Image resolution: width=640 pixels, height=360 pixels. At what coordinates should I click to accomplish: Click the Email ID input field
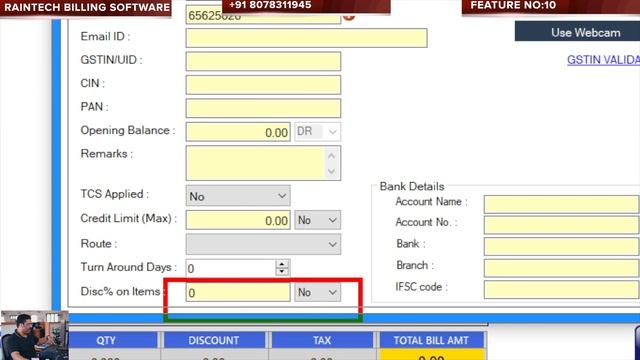[x=306, y=38]
